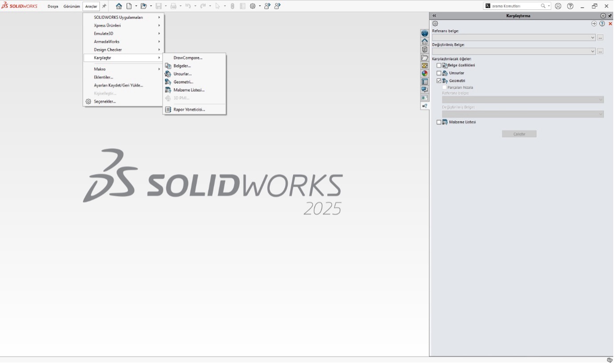Collapse the Karşılaştırma task pane
Image resolution: width=615 pixels, height=364 pixels.
[x=434, y=15]
